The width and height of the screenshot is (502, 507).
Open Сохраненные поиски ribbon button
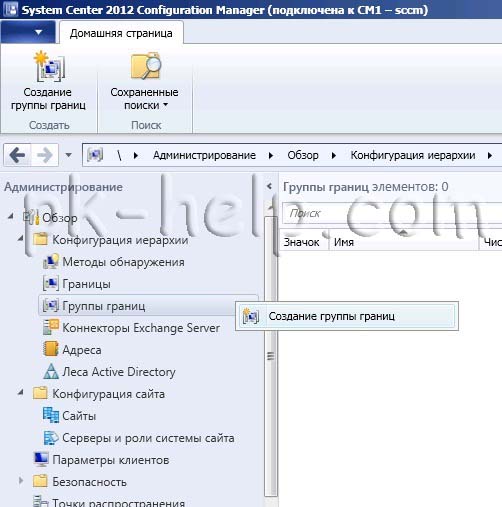144,82
